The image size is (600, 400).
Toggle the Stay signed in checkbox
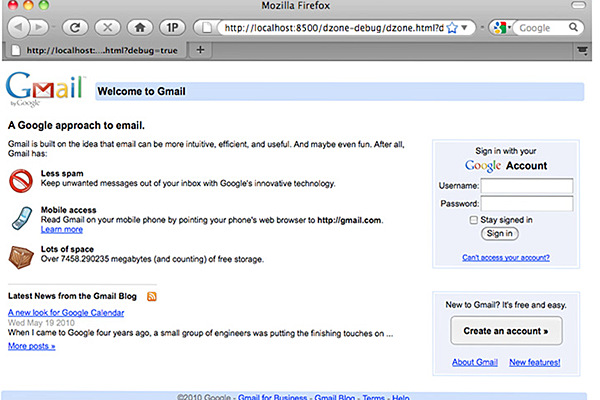[x=474, y=219]
